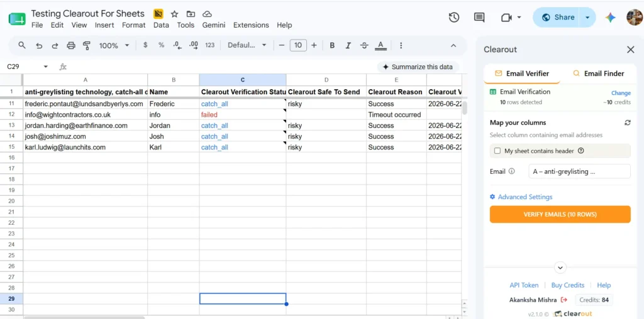Click the Share button

(557, 17)
